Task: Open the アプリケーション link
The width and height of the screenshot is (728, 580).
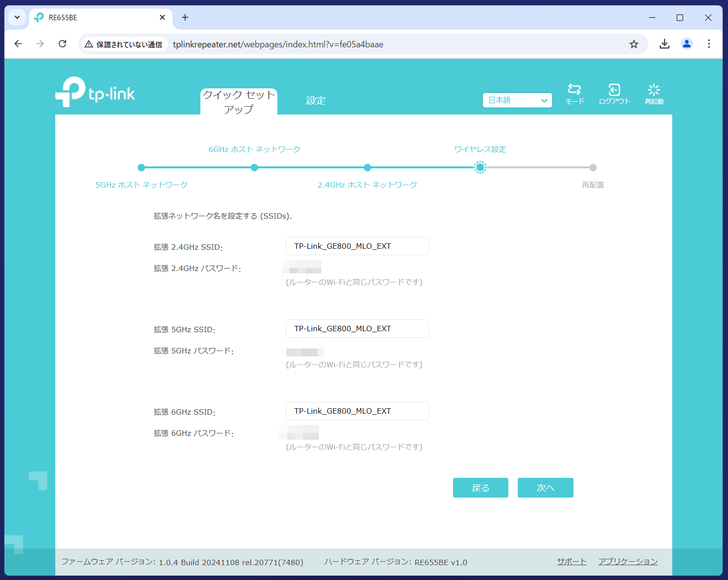Action: point(628,562)
